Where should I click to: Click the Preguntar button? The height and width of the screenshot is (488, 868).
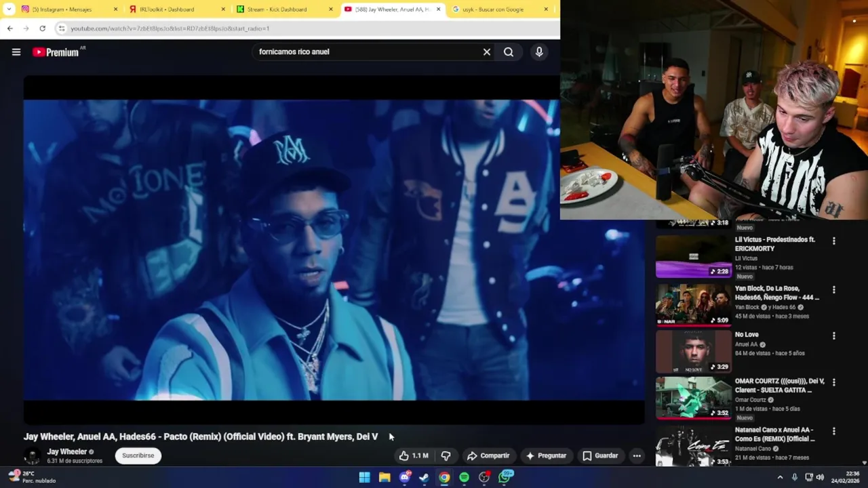tap(546, 455)
